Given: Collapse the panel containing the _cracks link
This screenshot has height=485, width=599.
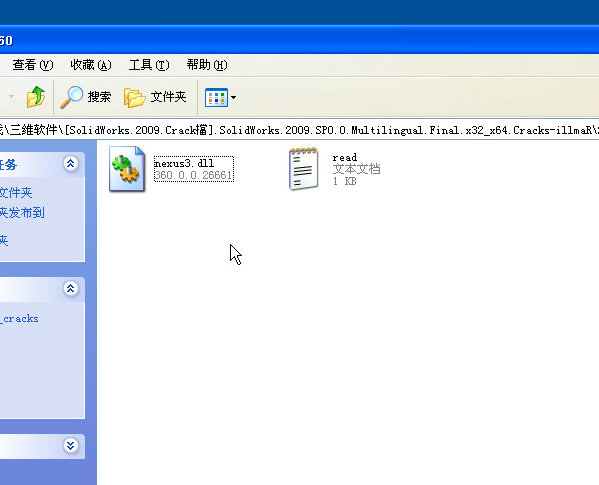Looking at the screenshot, I should point(71,288).
